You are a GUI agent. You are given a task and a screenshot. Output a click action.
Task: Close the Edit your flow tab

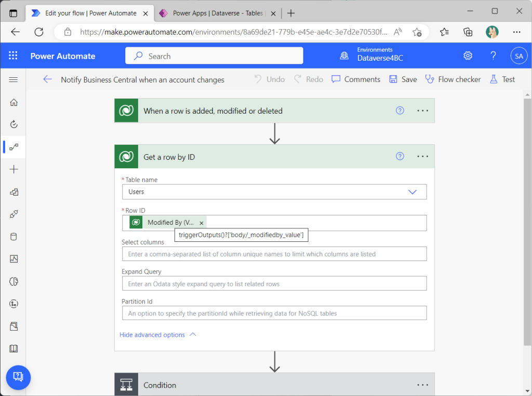click(x=145, y=13)
